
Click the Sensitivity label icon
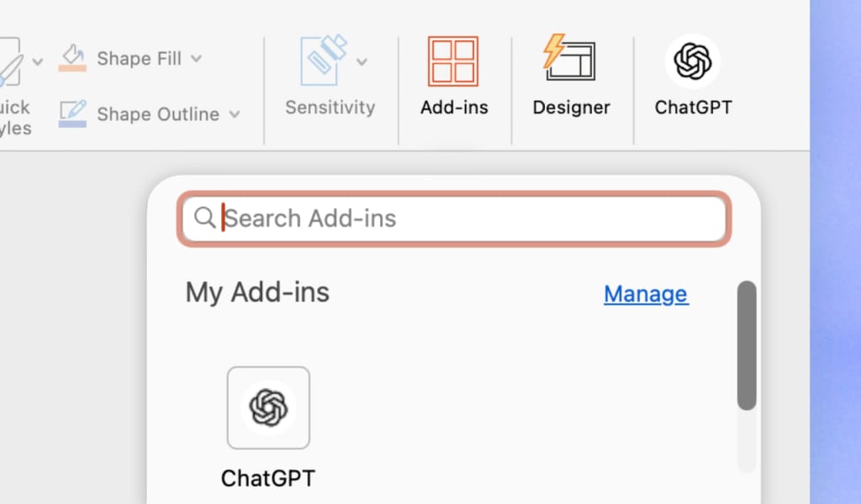pos(324,60)
